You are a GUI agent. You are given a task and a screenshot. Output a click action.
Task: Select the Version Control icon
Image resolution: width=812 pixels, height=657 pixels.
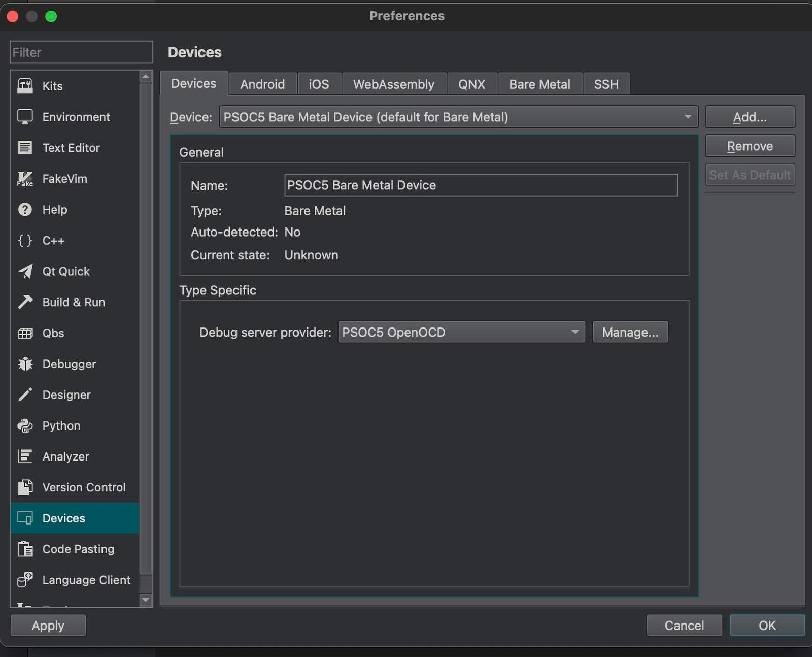pyautogui.click(x=24, y=487)
